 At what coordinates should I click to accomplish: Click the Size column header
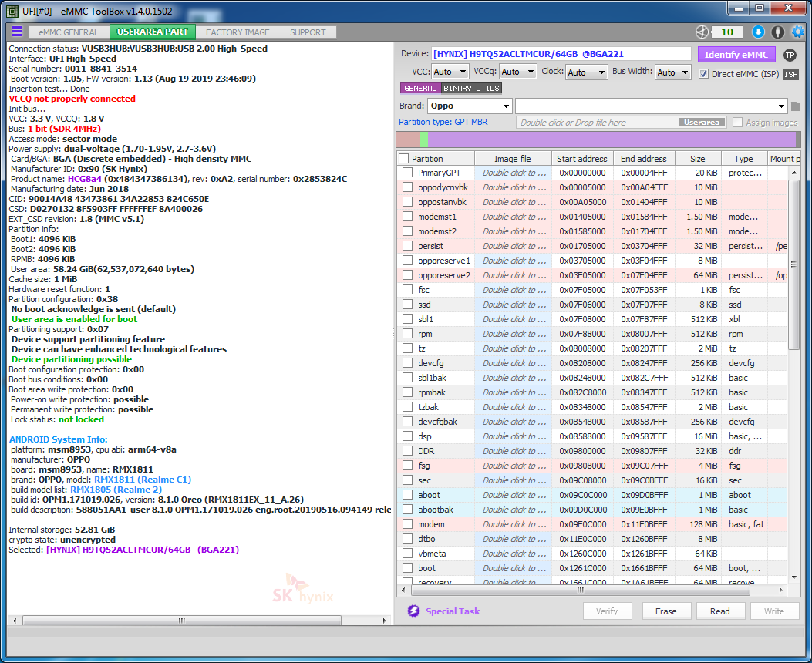[x=697, y=158]
